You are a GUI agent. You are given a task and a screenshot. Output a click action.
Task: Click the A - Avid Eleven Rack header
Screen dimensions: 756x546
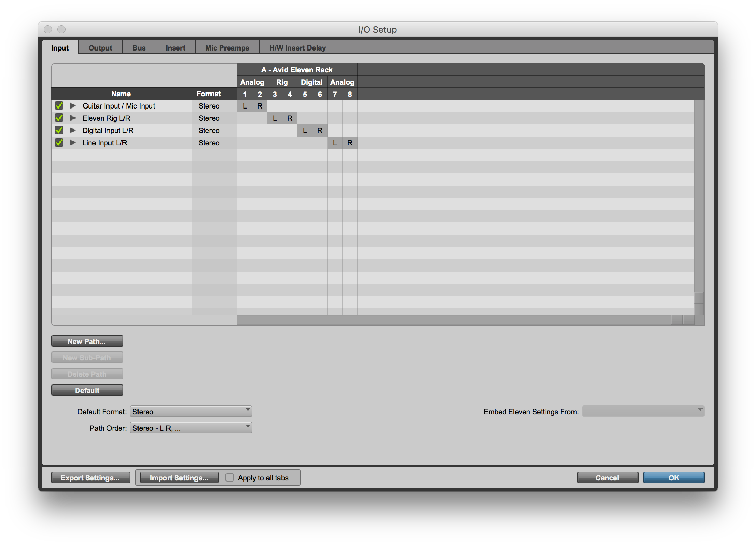point(297,70)
